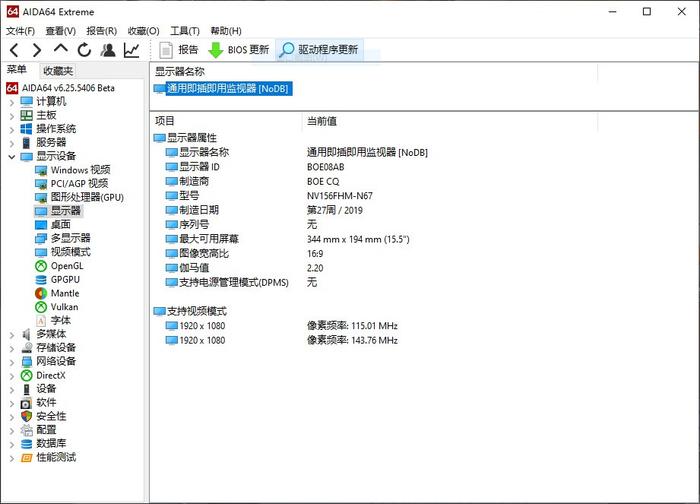Expand the DirectX tree node
Image resolution: width=700 pixels, height=504 pixels.
click(x=12, y=376)
